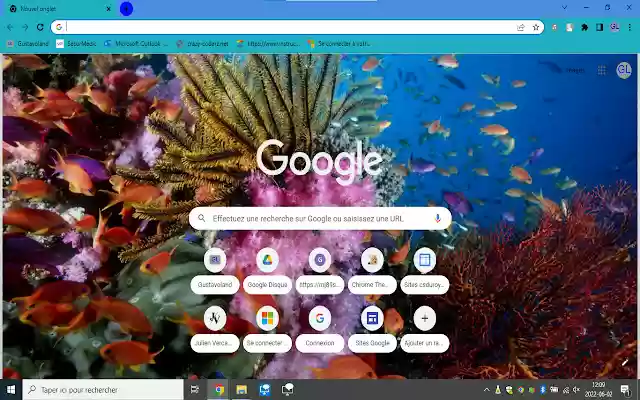Open the https://mj81s... shortcut
Image resolution: width=640 pixels, height=400 pixels.
[x=320, y=271]
